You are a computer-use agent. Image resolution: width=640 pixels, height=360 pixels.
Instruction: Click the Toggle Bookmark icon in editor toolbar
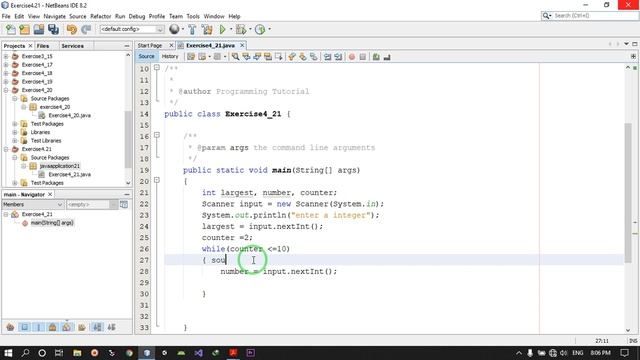tap(313, 57)
